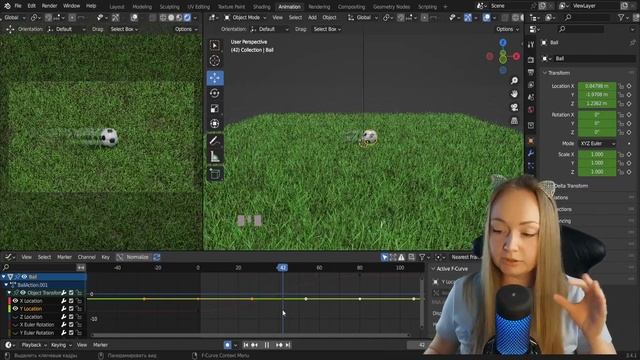Select the Annotate pencil tool
The image size is (640, 360).
(x=215, y=141)
